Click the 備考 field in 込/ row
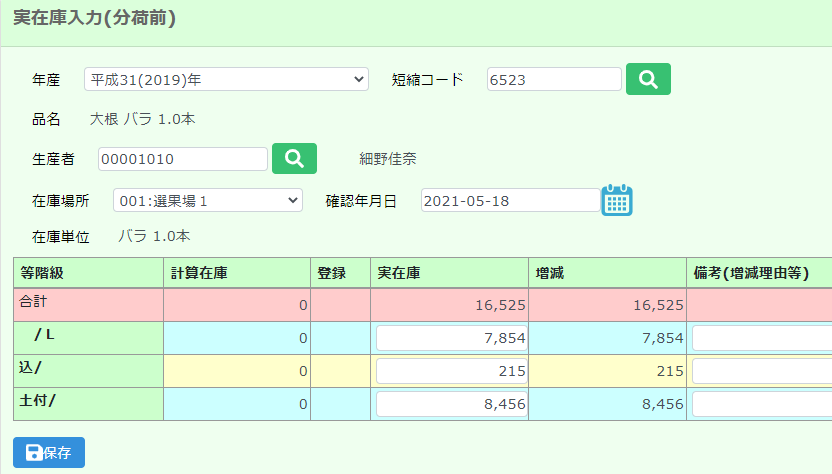Image resolution: width=832 pixels, height=474 pixels. [761, 371]
